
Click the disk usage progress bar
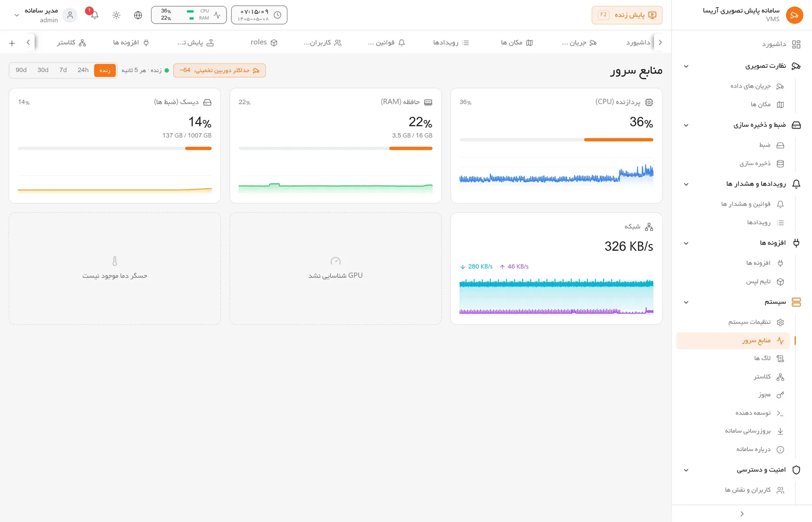(115, 148)
